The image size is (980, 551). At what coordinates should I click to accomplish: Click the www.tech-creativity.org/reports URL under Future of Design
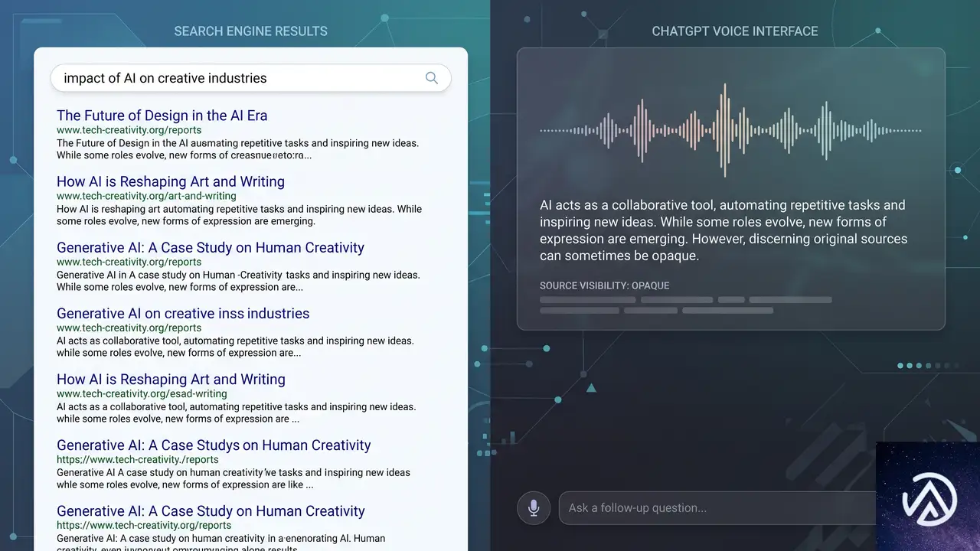click(129, 130)
